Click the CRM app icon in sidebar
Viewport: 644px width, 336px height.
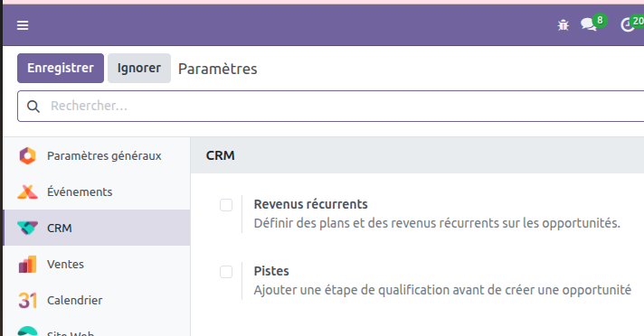coord(27,228)
